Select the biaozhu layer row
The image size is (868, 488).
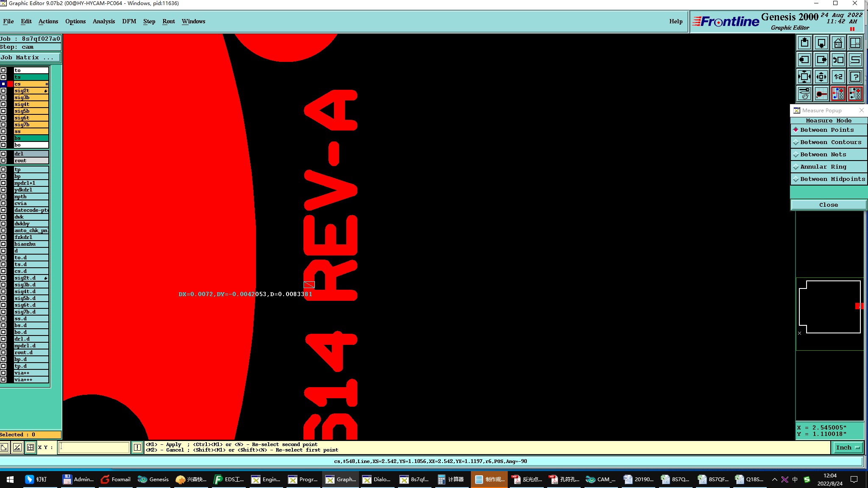pos(31,244)
